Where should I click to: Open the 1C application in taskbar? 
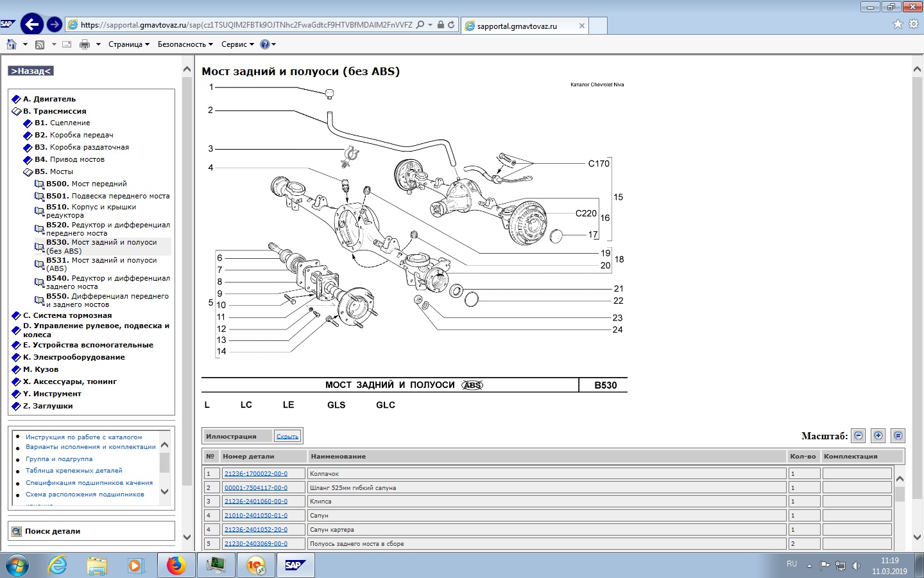point(255,565)
